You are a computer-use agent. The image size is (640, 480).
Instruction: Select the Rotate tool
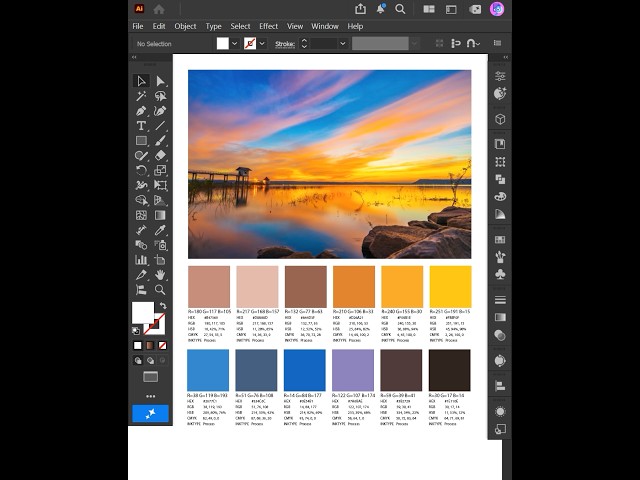[x=141, y=170]
